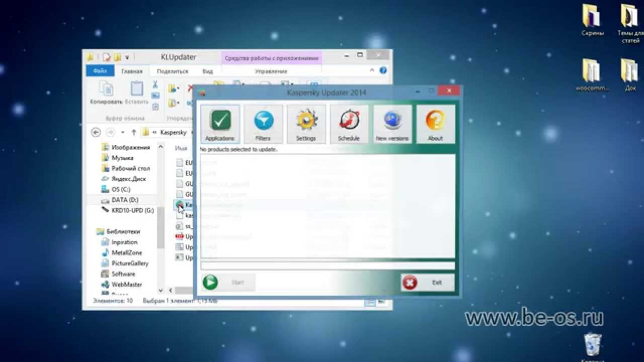Click the New folder icon in quick access toolbar
644x362 pixels.
click(117, 57)
